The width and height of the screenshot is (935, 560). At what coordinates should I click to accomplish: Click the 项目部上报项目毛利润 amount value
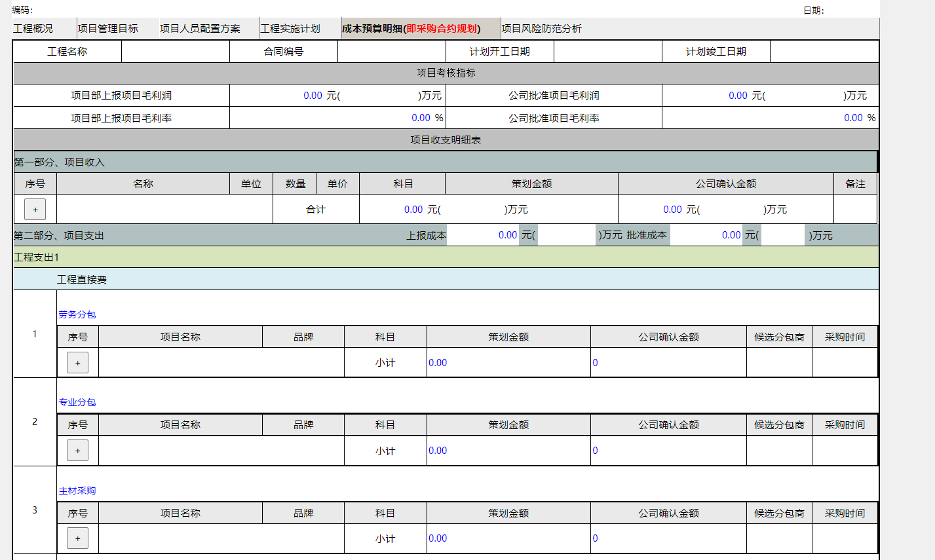[x=313, y=96]
